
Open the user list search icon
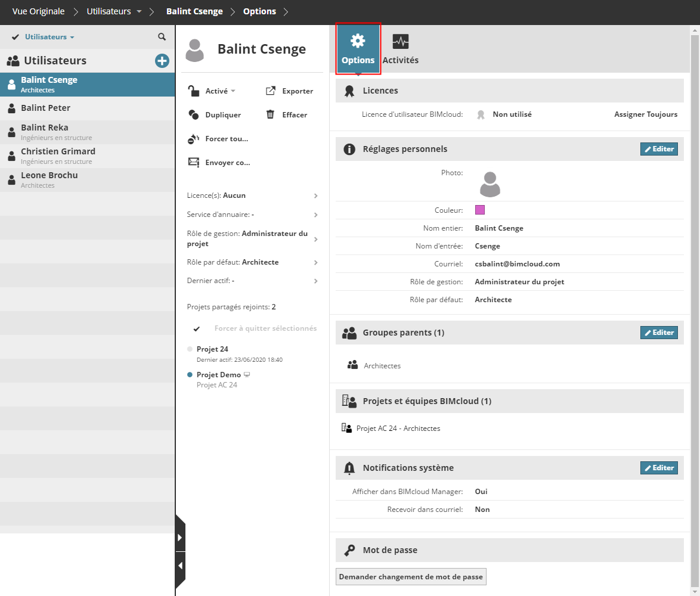coord(162,37)
